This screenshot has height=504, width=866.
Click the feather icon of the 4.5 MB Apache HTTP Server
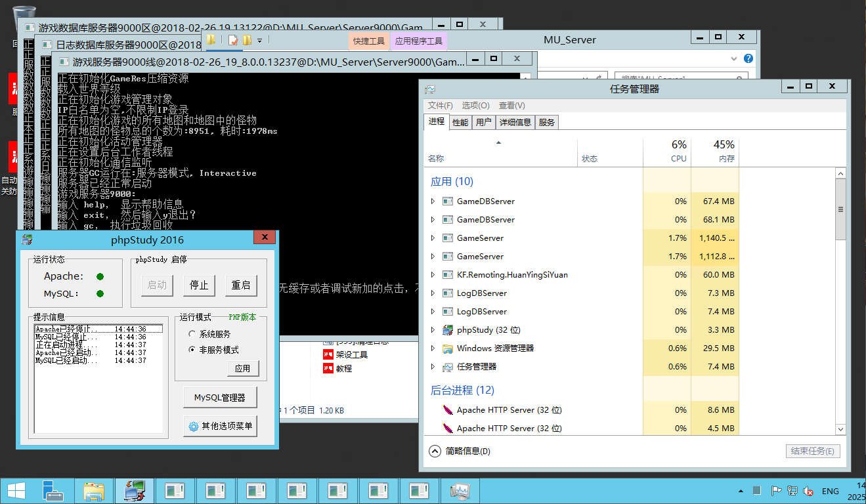click(x=448, y=429)
